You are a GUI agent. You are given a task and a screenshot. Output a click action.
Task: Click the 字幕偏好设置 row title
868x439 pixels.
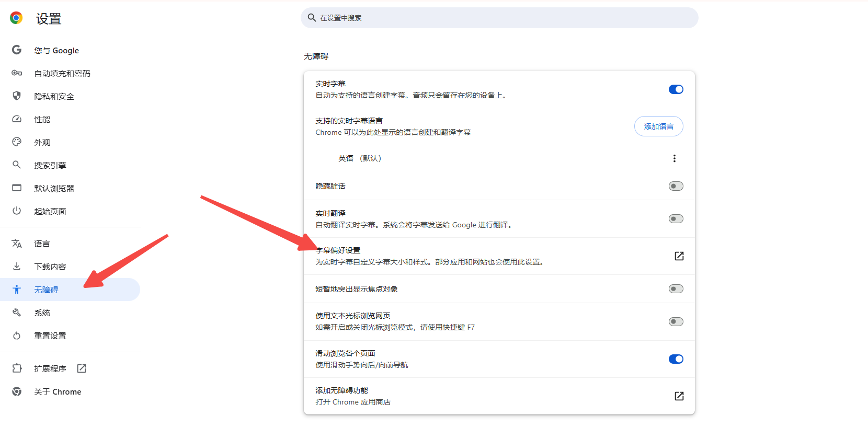point(338,250)
